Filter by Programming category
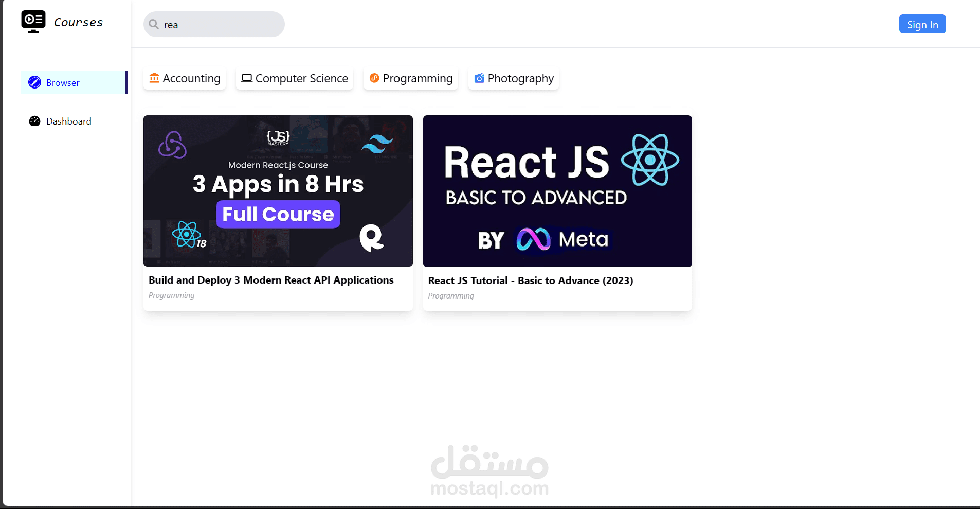 click(x=411, y=78)
